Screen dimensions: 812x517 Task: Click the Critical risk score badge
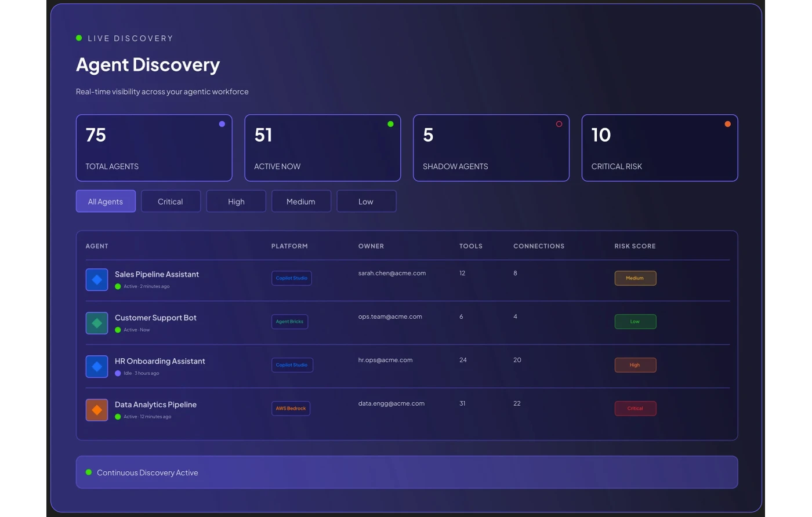(635, 409)
